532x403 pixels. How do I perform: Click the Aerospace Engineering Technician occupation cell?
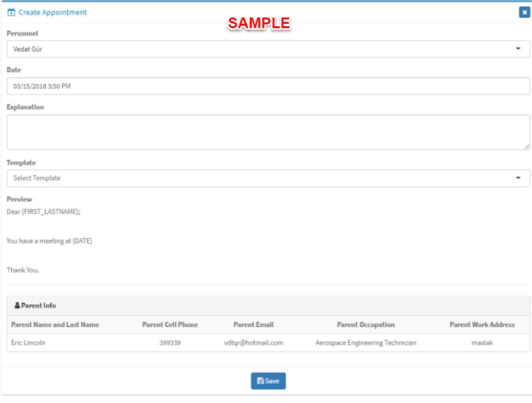(x=366, y=342)
